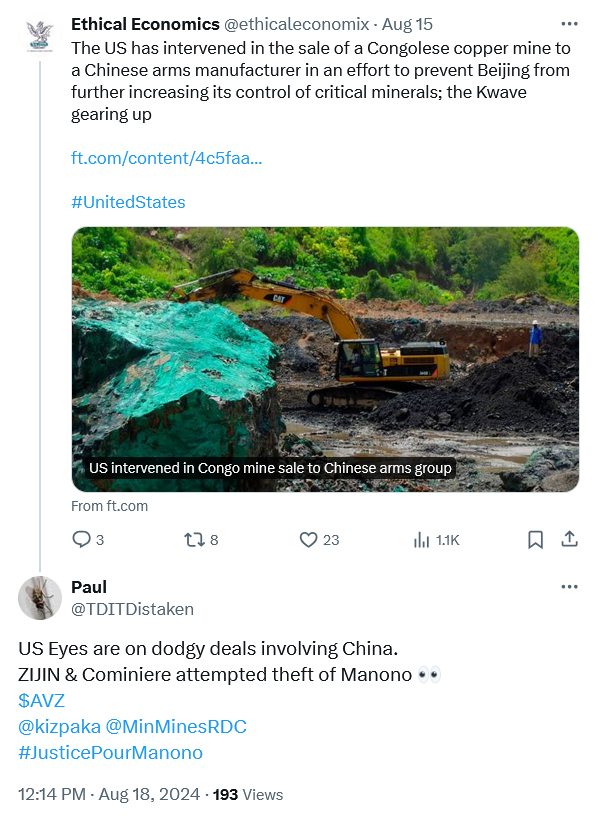Open the @MinMinesRDC mention

pyautogui.click(x=176, y=726)
